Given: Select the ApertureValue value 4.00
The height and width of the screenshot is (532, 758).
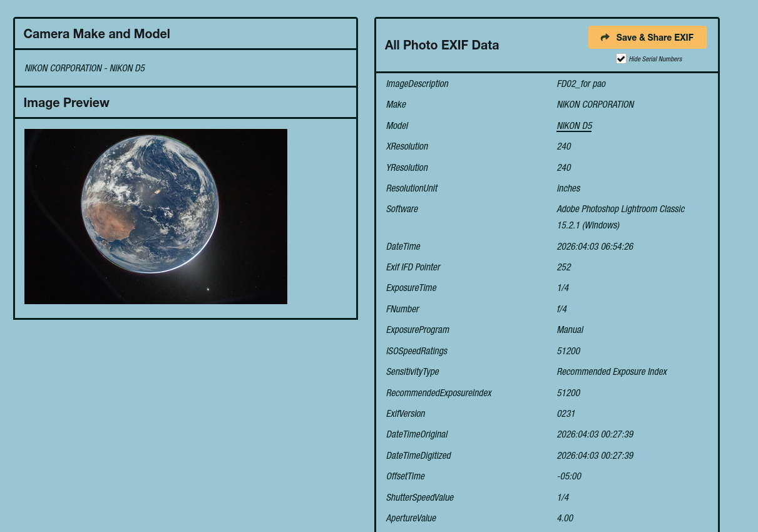Looking at the screenshot, I should [x=565, y=518].
